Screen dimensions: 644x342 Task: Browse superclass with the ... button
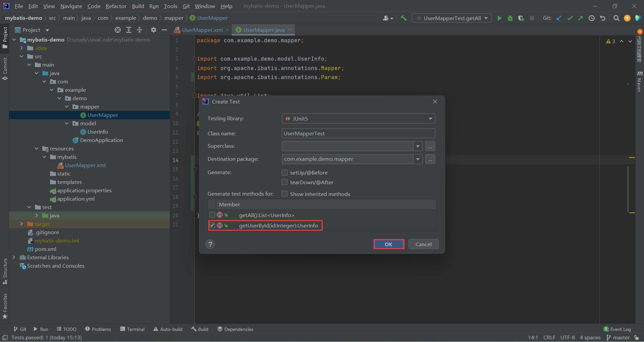[x=430, y=146]
